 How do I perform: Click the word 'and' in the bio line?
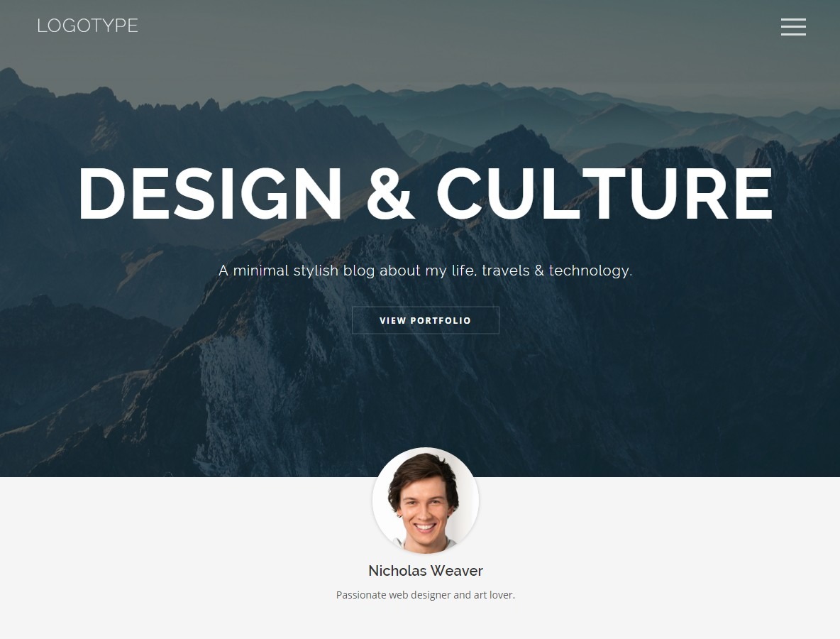462,594
